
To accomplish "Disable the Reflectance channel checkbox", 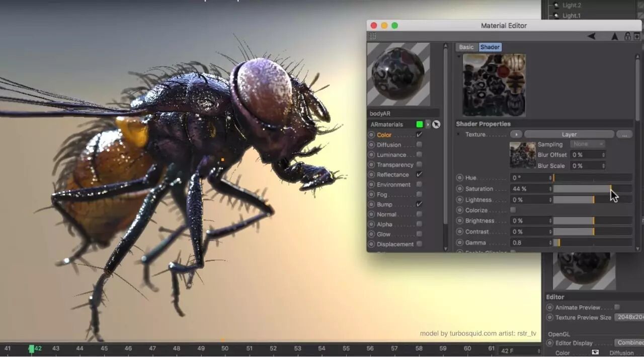I will pos(419,174).
